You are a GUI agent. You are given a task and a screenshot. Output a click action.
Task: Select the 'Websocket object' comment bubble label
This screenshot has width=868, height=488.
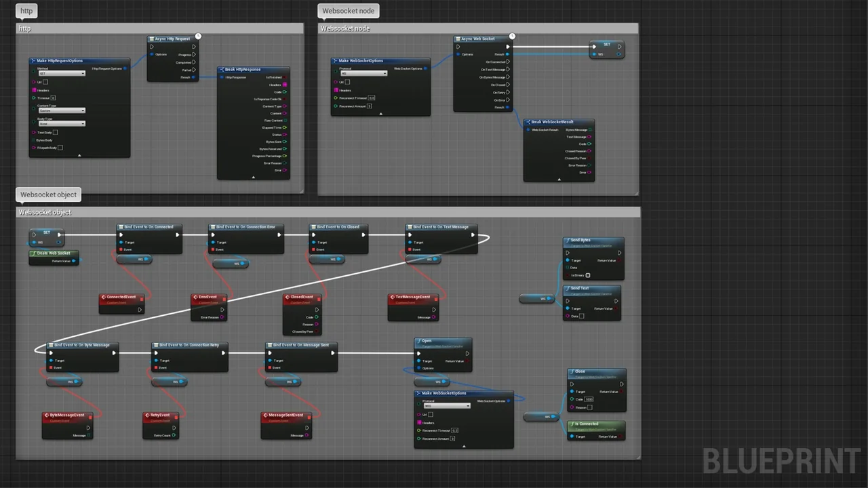(x=48, y=195)
